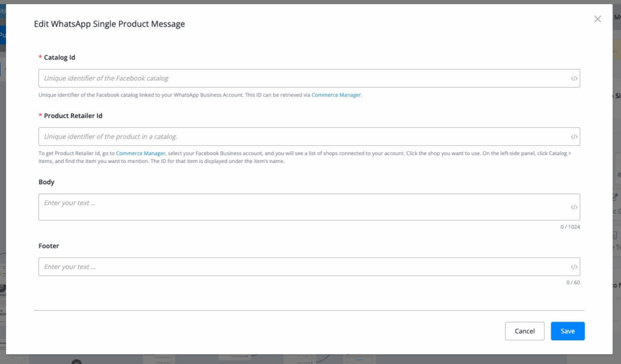Close the Edit WhatsApp Single Product Message dialog
Viewport: 621px width, 364px height.
(x=597, y=19)
